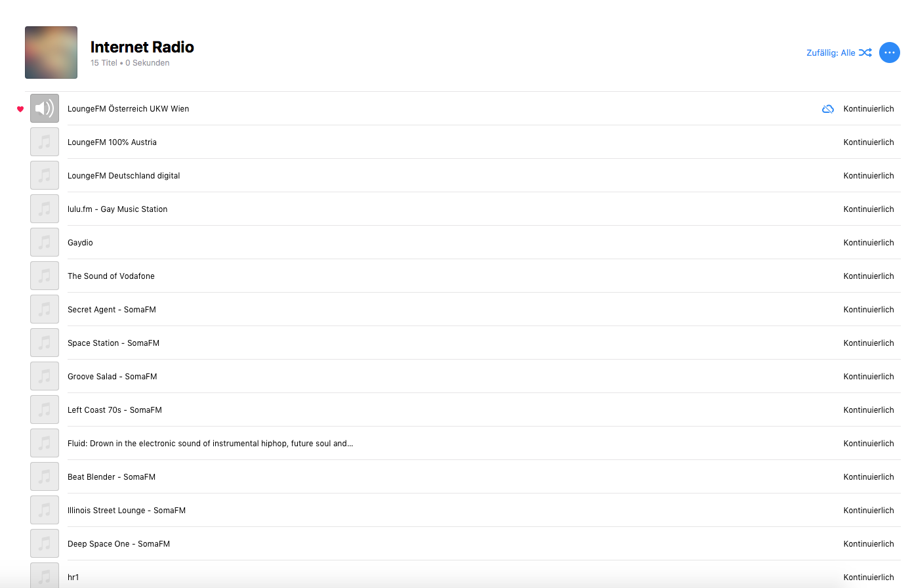The image size is (910, 588).
Task: Open the Internet Radio playlist cover artwork
Action: point(51,52)
